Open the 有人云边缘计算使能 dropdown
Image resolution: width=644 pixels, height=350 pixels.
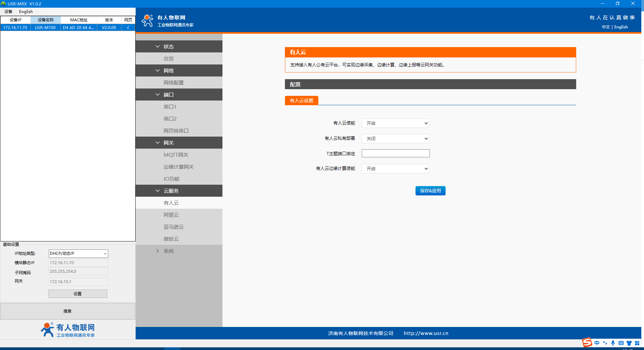(x=395, y=169)
